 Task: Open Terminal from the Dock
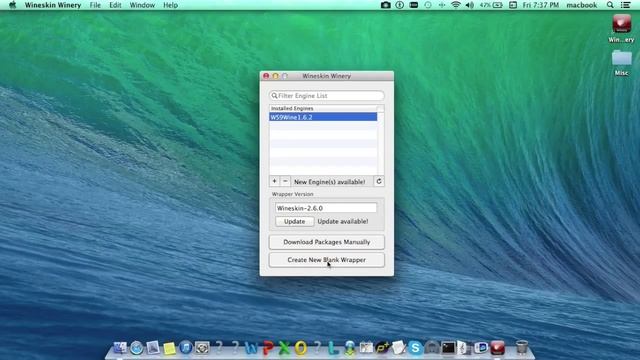pyautogui.click(x=448, y=348)
